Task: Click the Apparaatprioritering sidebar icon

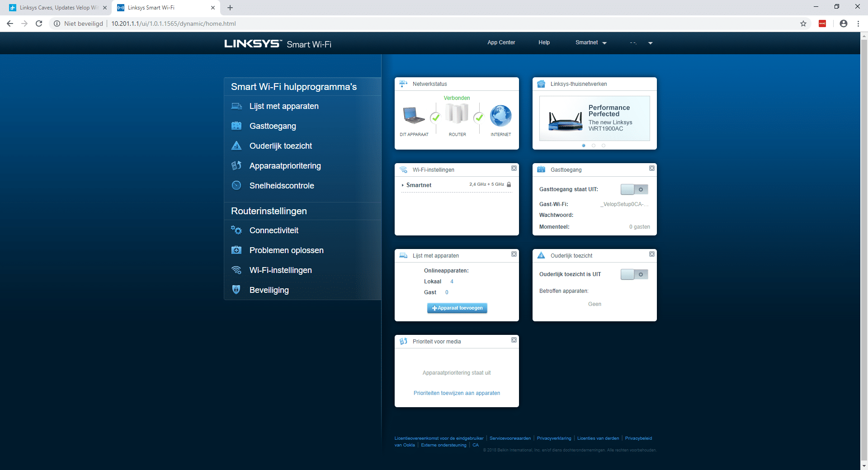Action: [x=236, y=165]
